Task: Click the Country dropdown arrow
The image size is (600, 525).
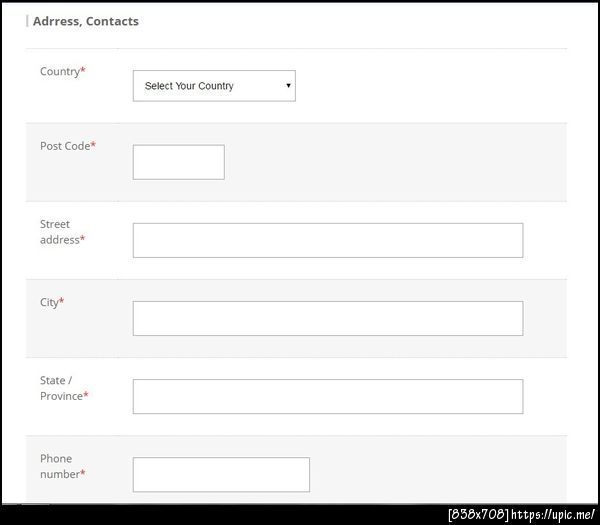Action: (x=289, y=86)
